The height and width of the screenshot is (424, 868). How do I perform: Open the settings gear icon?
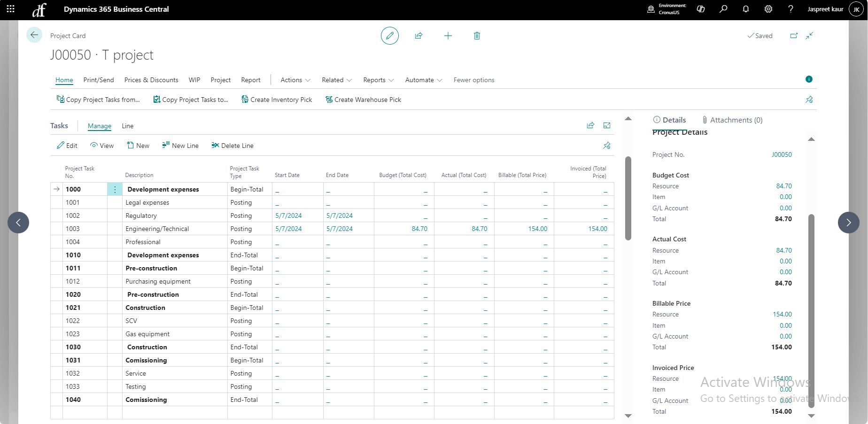[x=768, y=9]
